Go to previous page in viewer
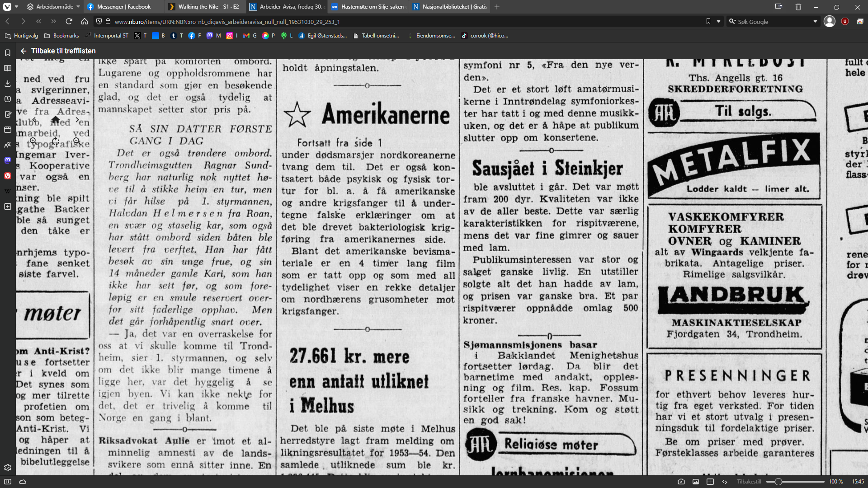Screen dimensions: 868x488 [34, 120]
